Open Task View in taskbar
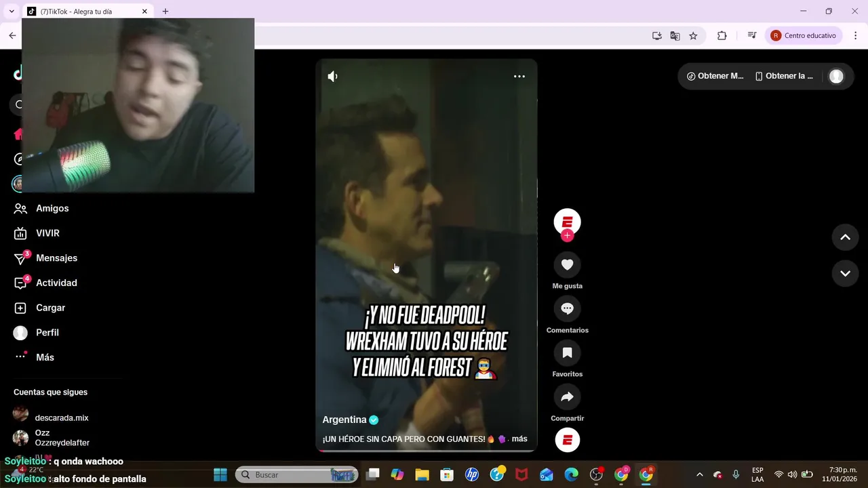Viewport: 868px width, 488px height. pos(373,474)
